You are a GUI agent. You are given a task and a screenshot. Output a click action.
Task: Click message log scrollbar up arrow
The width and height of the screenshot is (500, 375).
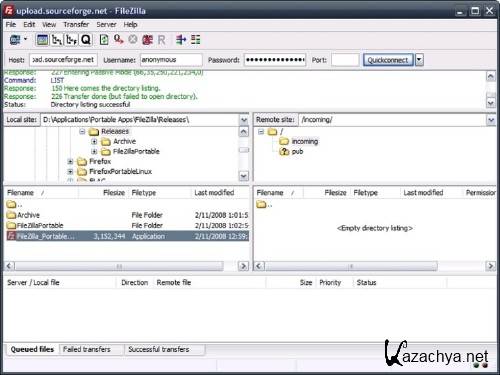(x=491, y=77)
